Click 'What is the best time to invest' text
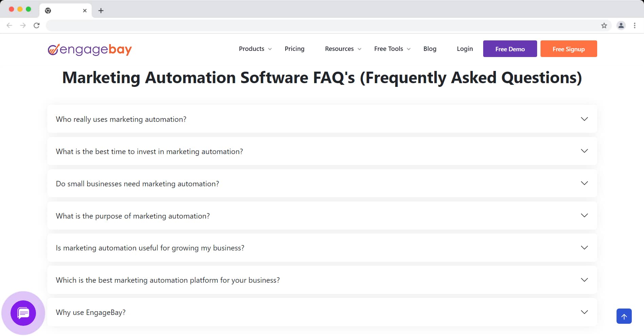Image resolution: width=644 pixels, height=336 pixels. [x=149, y=152]
